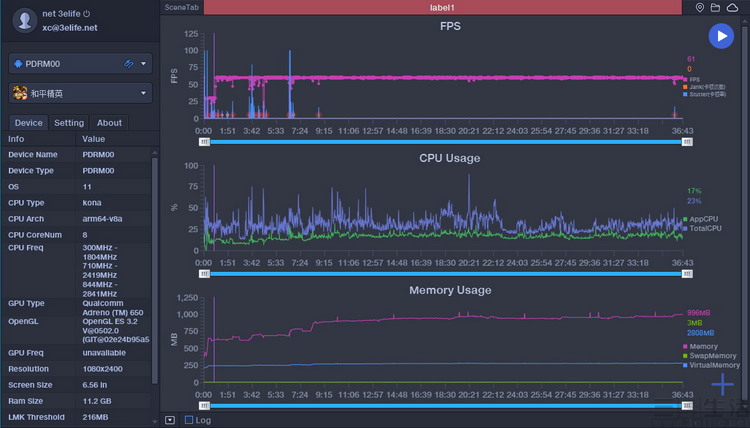The width and height of the screenshot is (750, 428).
Task: Expand the PDRM00 device dropdown
Action: (x=143, y=64)
